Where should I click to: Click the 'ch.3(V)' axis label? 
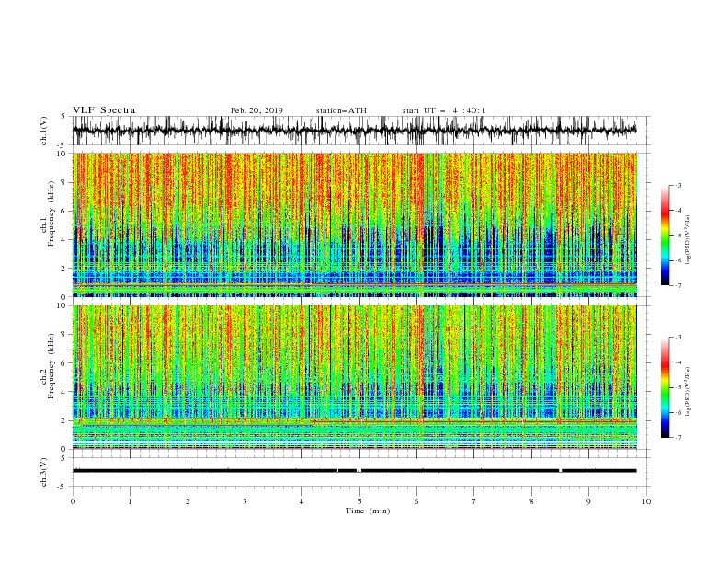tap(44, 473)
